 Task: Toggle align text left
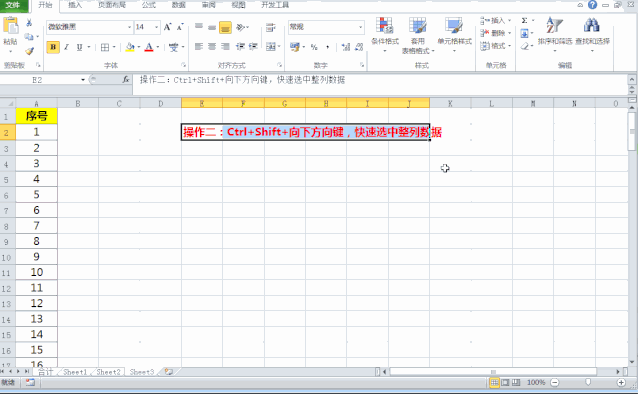pyautogui.click(x=199, y=47)
